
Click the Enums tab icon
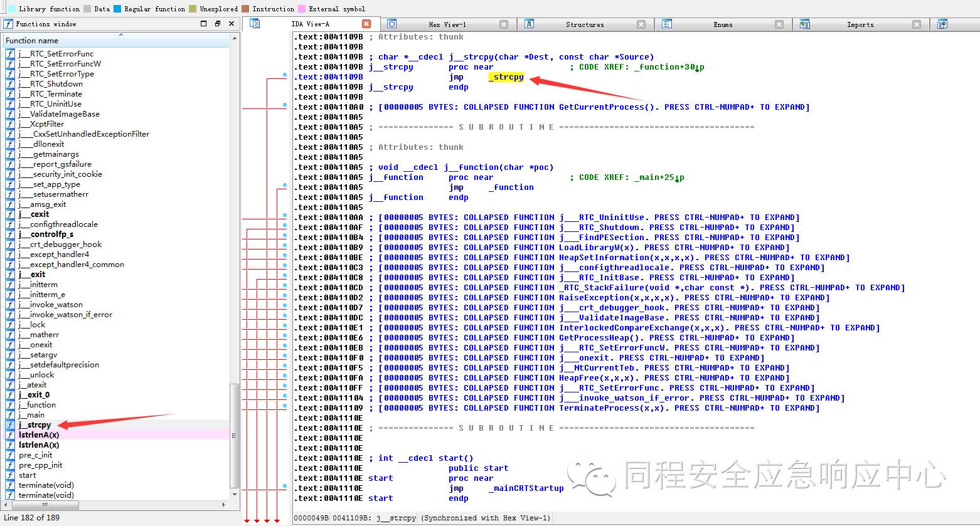(x=668, y=24)
